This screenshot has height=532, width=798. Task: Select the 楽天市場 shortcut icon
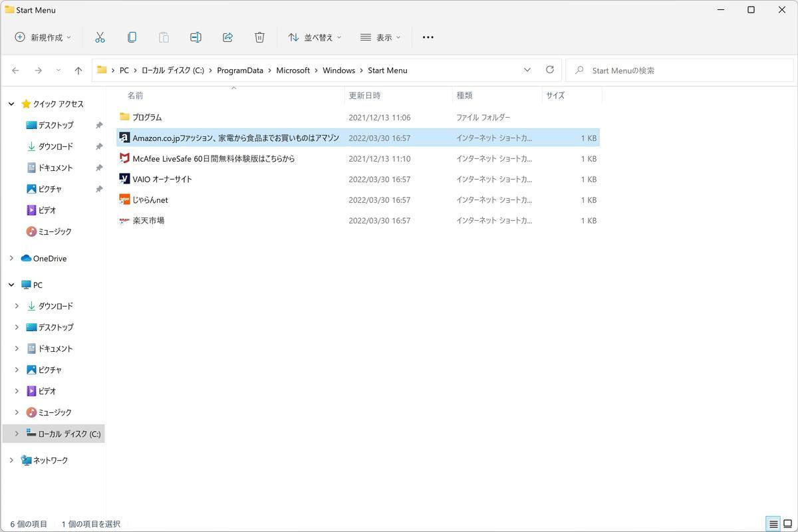point(124,220)
